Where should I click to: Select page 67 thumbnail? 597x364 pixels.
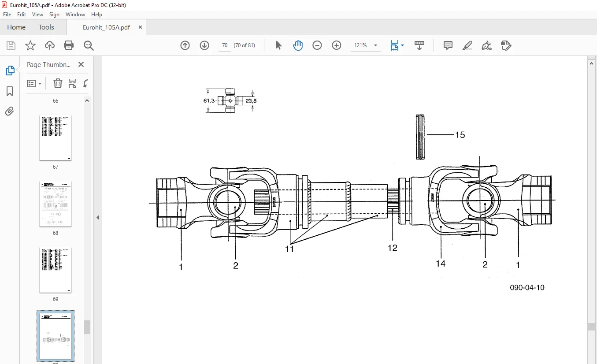(56, 138)
